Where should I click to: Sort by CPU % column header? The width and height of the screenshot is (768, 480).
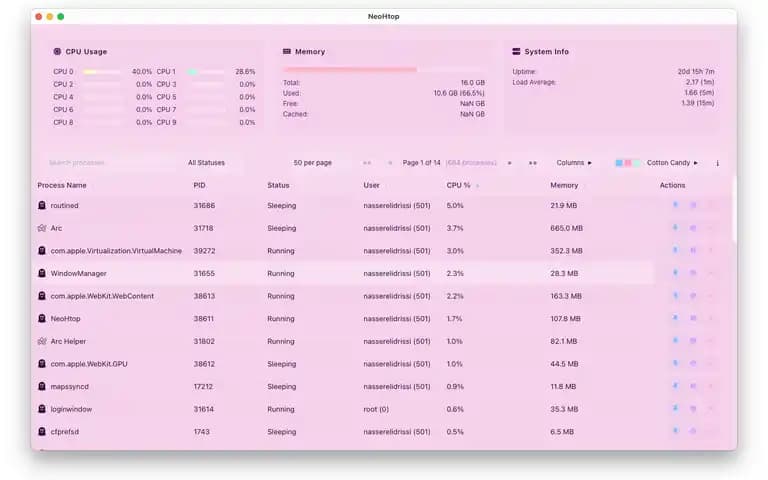pyautogui.click(x=458, y=185)
